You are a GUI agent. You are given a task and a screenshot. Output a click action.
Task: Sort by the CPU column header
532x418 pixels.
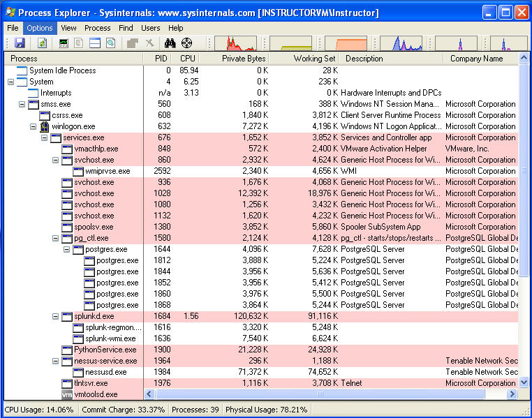[x=185, y=59]
